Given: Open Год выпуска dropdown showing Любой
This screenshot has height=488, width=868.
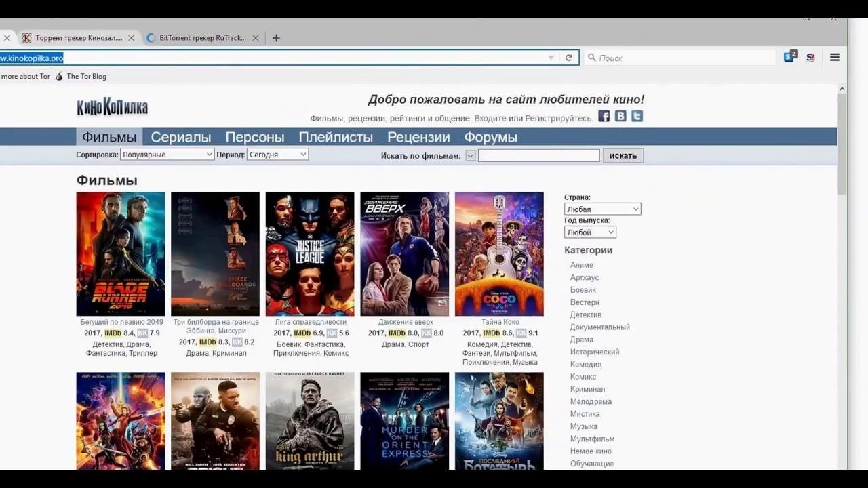Looking at the screenshot, I should [590, 232].
